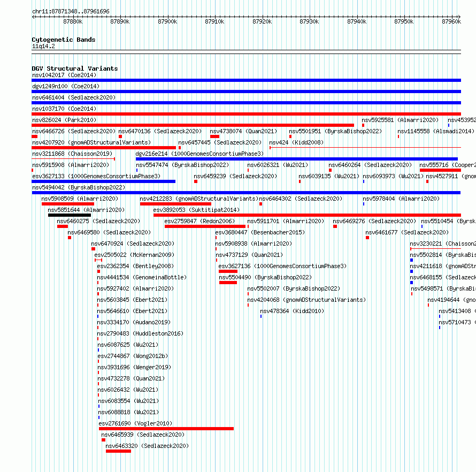Click nsv2790483 (Huddleston2016) label
Image resolution: width=476 pixels, height=472 pixels.
pyautogui.click(x=140, y=333)
